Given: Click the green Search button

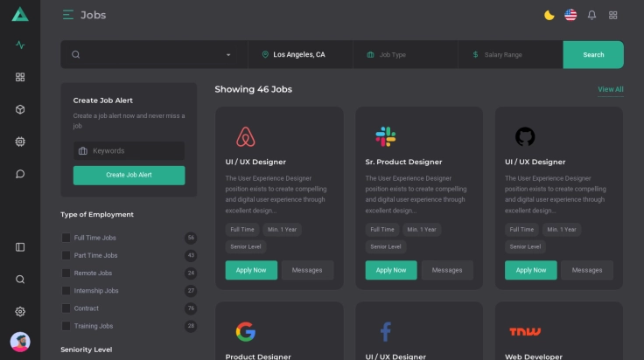Looking at the screenshot, I should [x=593, y=55].
